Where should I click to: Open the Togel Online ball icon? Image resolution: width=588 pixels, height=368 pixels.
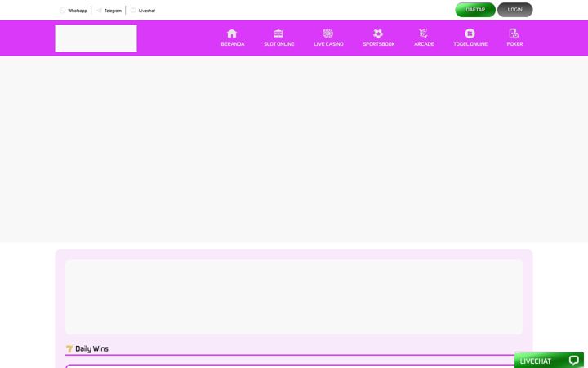(x=470, y=34)
